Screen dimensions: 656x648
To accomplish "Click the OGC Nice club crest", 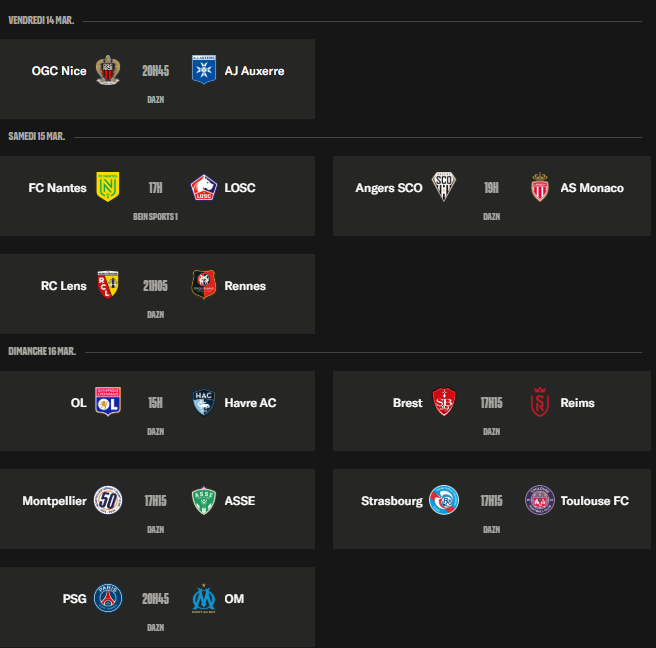I will coord(107,71).
